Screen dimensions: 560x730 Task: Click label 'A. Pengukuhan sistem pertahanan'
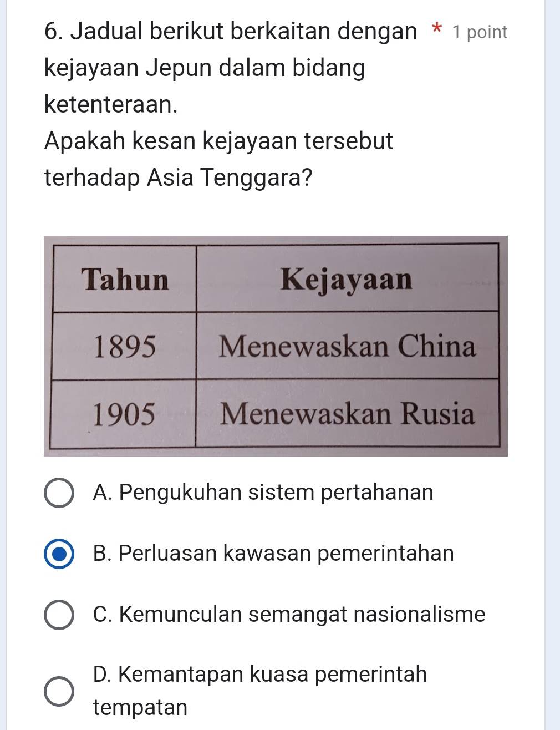263,493
